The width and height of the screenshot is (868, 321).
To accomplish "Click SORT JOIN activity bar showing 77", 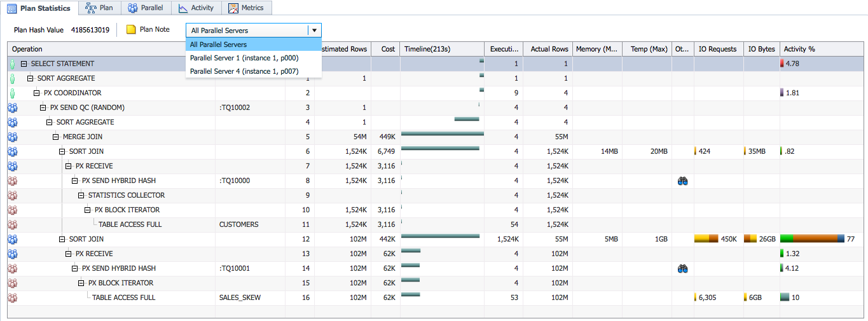I will (813, 239).
